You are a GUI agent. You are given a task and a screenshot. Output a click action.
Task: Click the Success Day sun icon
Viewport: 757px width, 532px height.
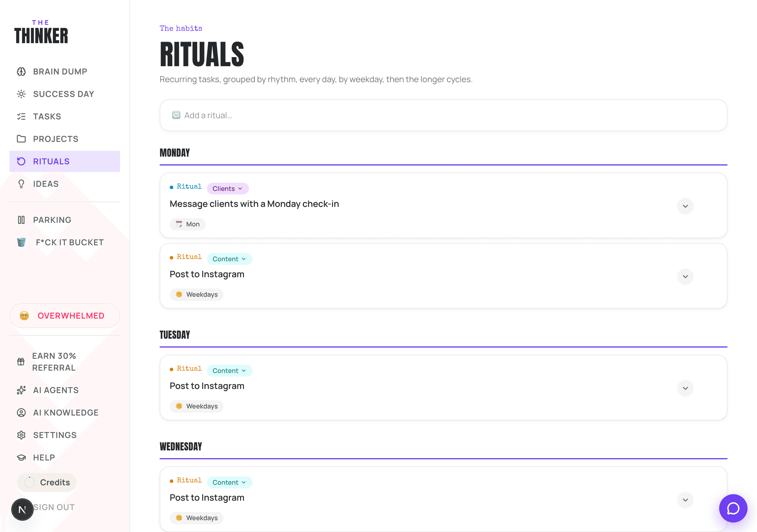coord(21,94)
